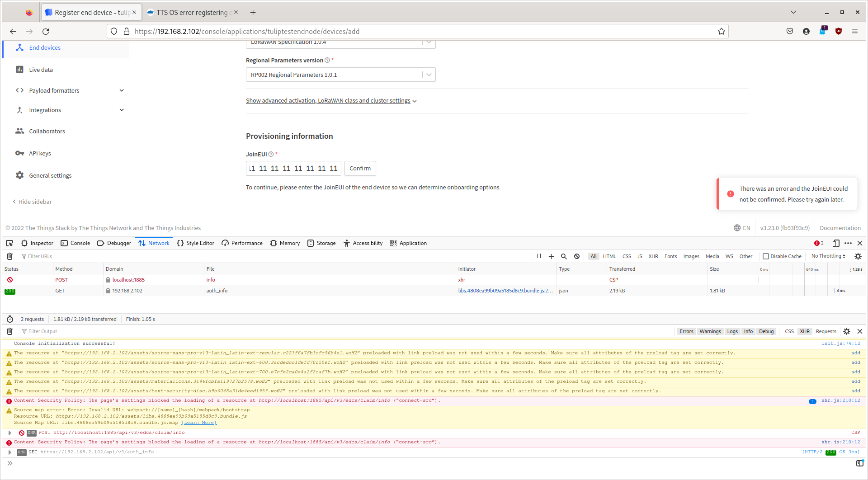Switch to the Debugger devtools tab

[114, 243]
